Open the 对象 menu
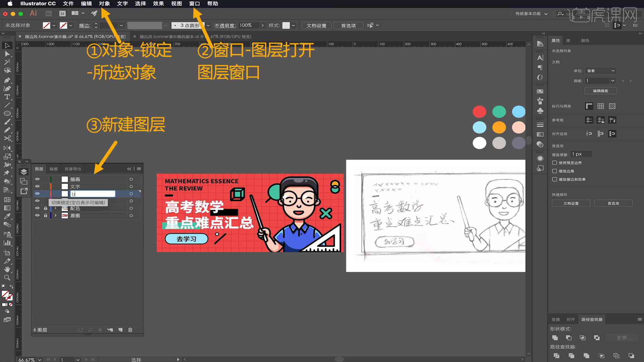This screenshot has height=362, width=644. click(105, 4)
